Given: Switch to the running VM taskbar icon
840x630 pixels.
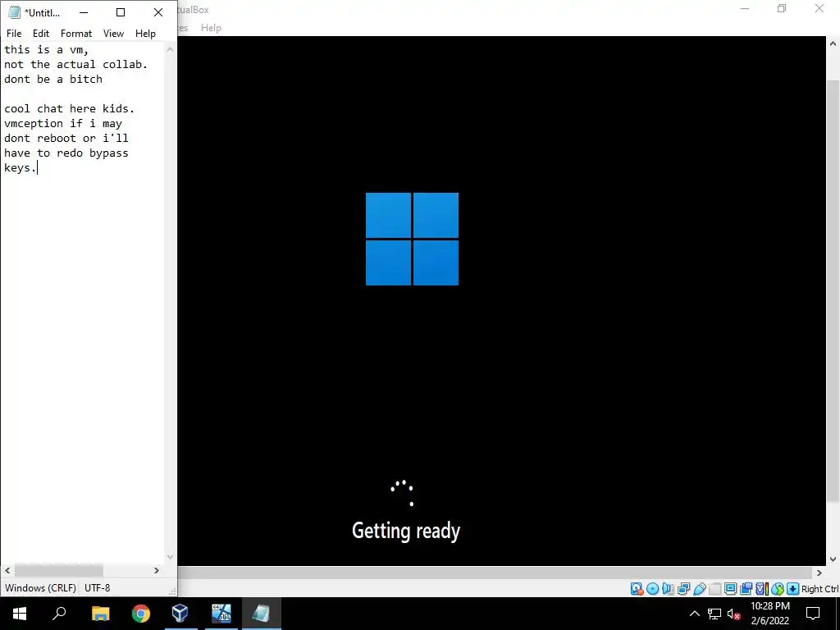Looking at the screenshot, I should point(221,614).
